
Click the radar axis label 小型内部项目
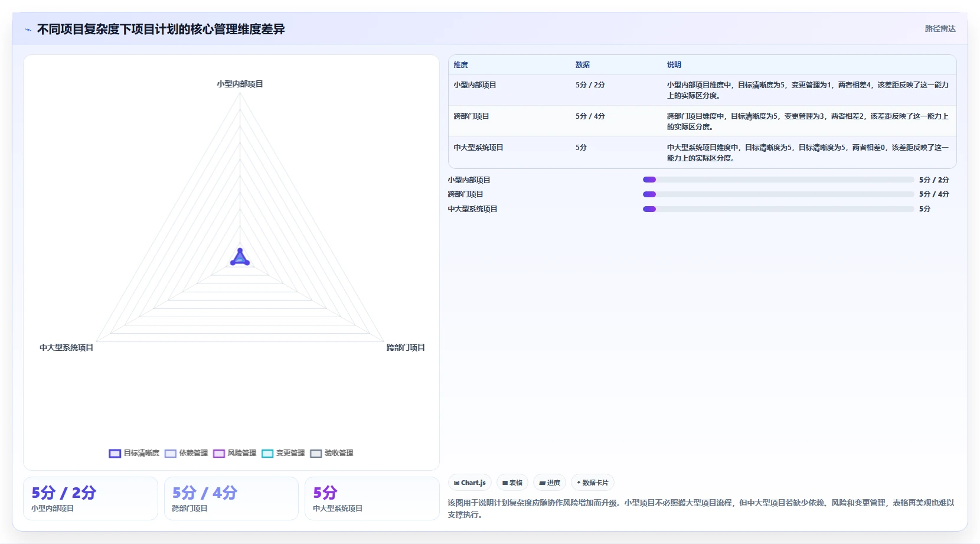pyautogui.click(x=240, y=84)
